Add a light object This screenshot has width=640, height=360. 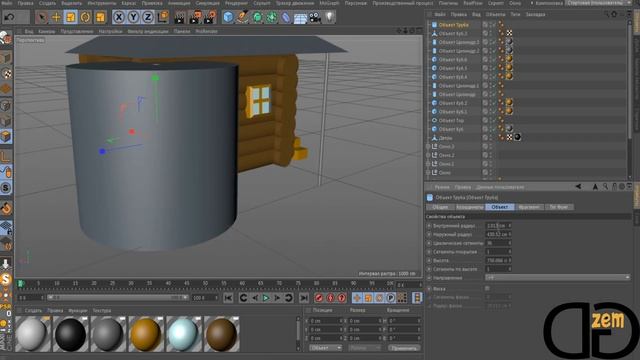pos(329,17)
